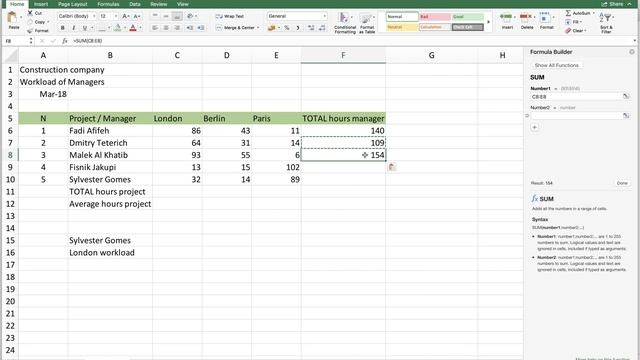Open Conditional Formatting menu
This screenshot has height=360, width=640.
click(345, 23)
